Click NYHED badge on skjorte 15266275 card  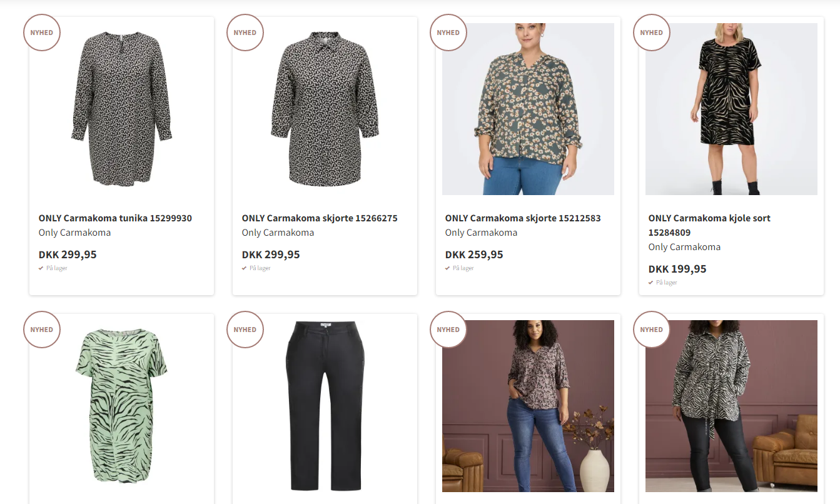245,33
